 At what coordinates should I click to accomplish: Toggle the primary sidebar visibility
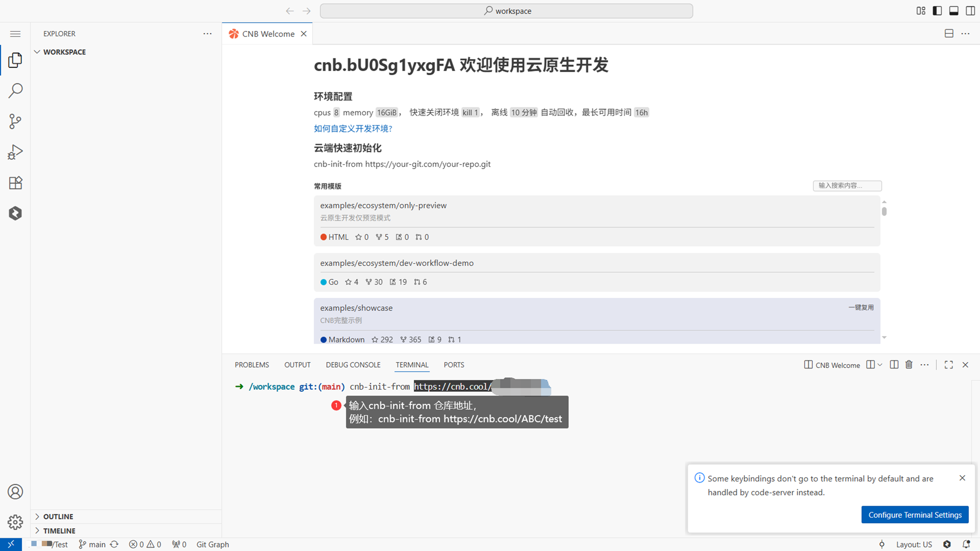pyautogui.click(x=937, y=11)
